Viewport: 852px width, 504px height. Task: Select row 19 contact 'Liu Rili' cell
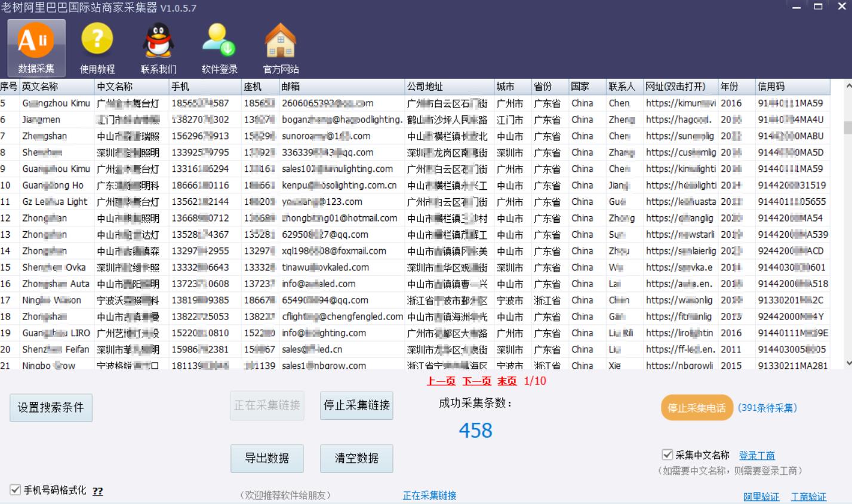[625, 333]
